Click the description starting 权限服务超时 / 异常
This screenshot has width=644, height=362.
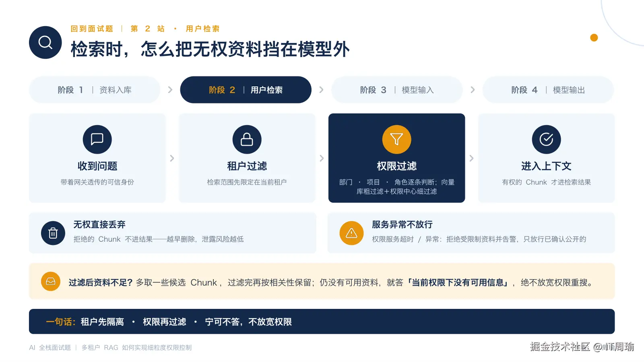click(x=479, y=239)
